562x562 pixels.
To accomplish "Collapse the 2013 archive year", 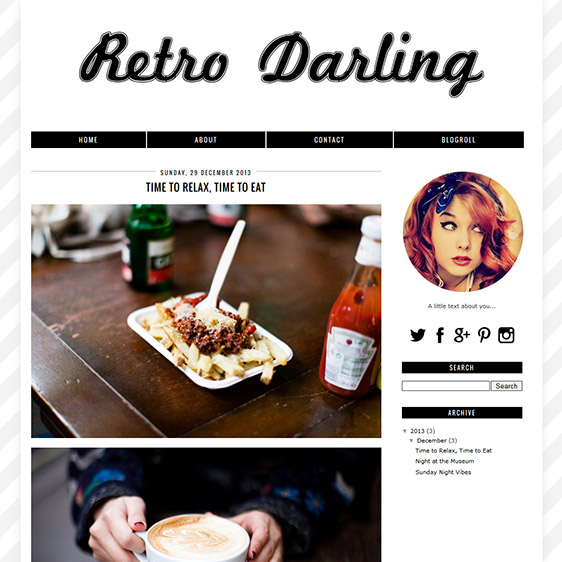I will (405, 431).
